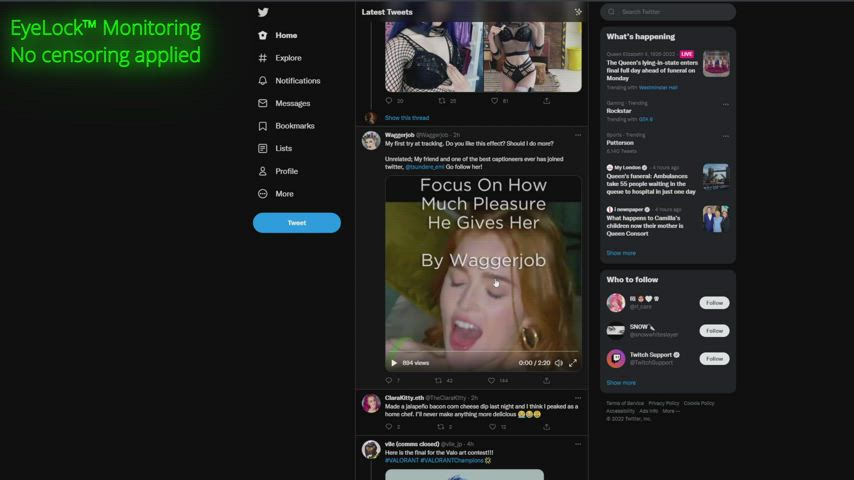This screenshot has height=480, width=854.
Task: Open more options on vile's tweet
Action: [x=578, y=444]
